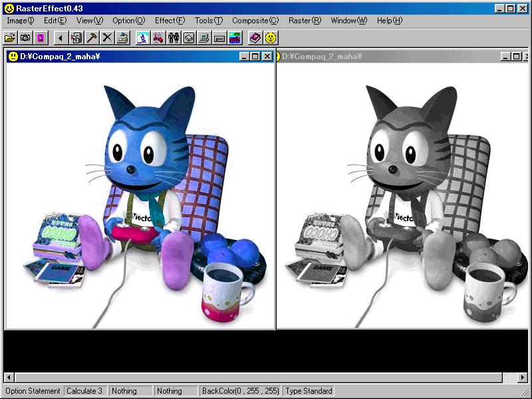This screenshot has width=532, height=399.
Task: Click the camera toolbar icon
Action: [x=25, y=38]
